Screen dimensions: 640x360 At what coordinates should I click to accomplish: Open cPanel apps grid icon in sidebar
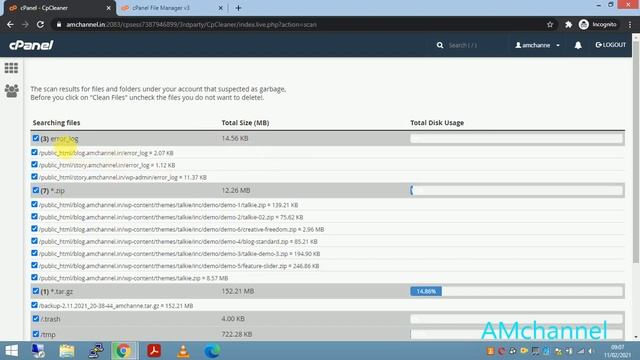coord(11,68)
